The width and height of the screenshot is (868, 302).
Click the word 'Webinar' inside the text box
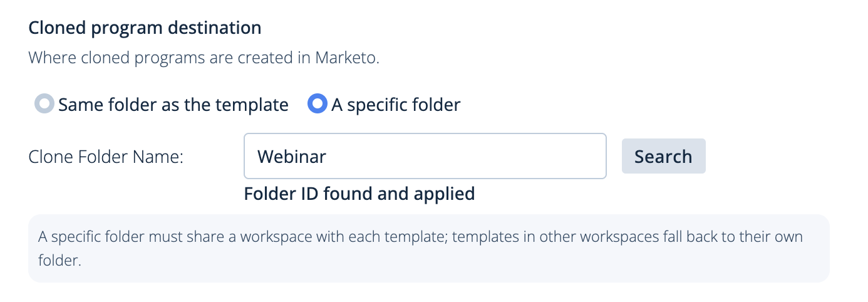click(x=292, y=156)
